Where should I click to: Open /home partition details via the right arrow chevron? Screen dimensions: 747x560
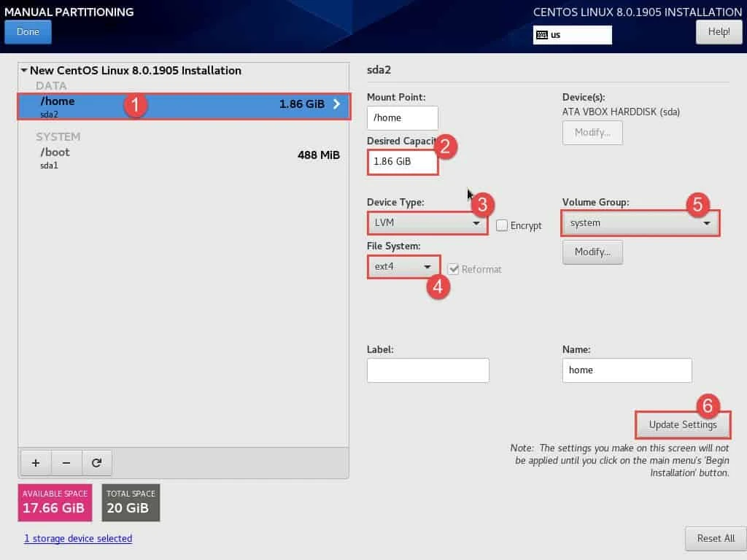click(336, 104)
